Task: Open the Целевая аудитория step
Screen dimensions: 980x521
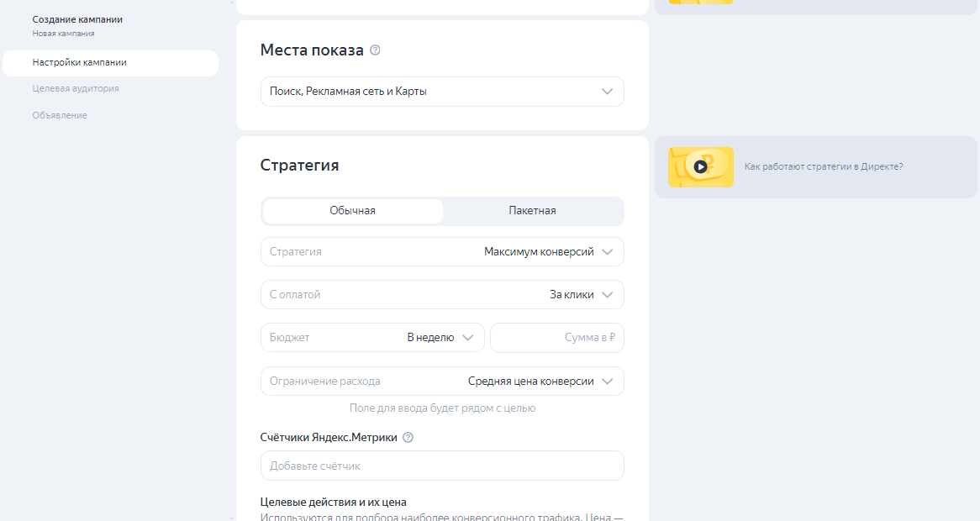Action: click(x=76, y=88)
